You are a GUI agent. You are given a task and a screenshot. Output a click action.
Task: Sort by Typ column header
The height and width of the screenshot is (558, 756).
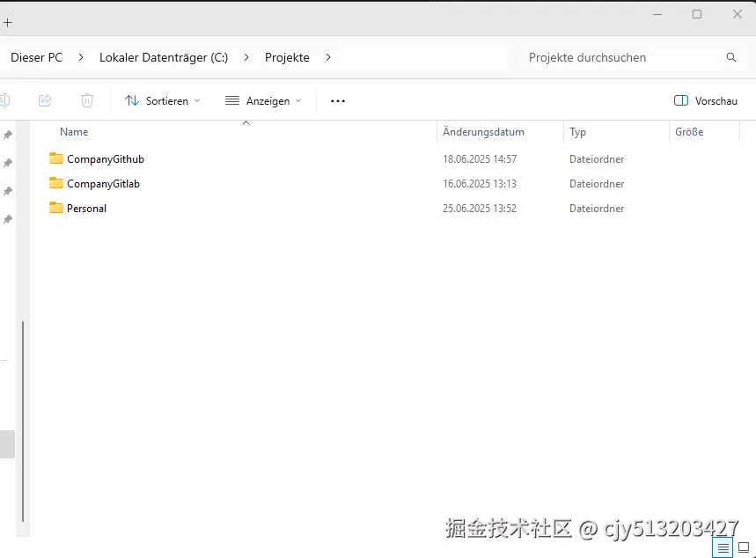click(x=577, y=132)
